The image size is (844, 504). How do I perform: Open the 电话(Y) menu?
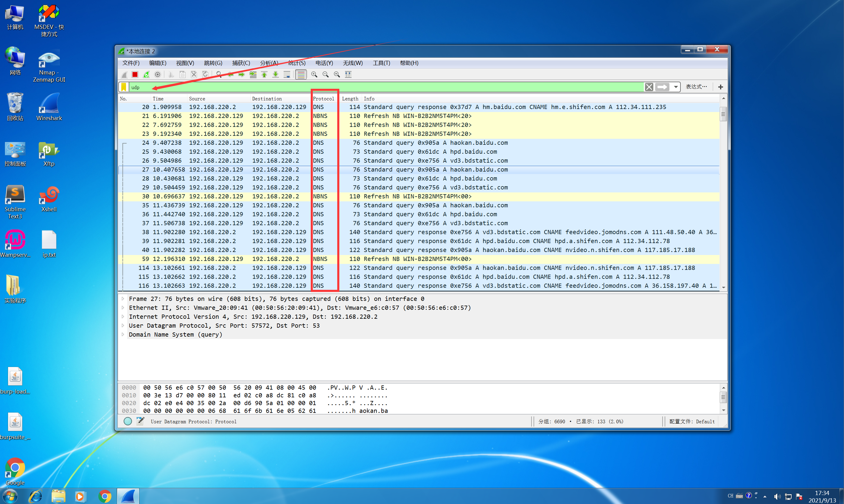click(x=324, y=63)
